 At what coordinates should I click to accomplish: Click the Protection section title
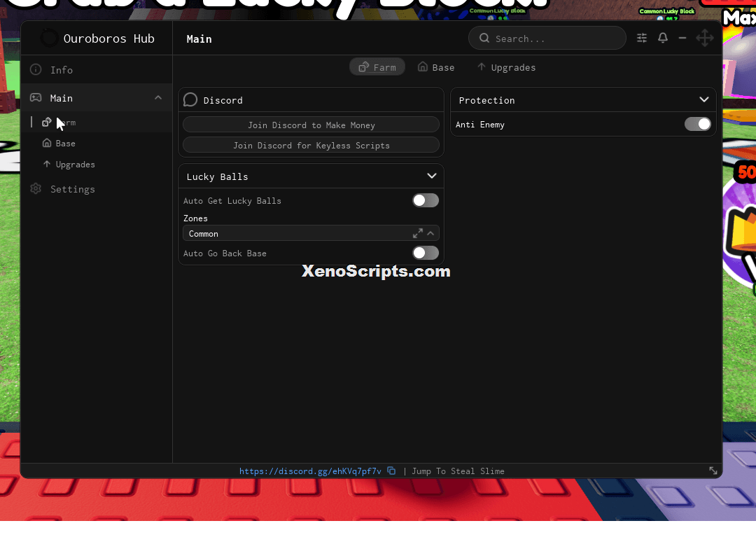coord(486,100)
